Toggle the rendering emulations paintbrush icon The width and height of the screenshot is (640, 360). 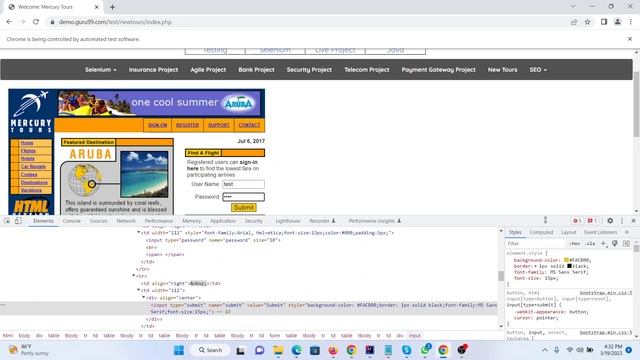click(x=615, y=244)
